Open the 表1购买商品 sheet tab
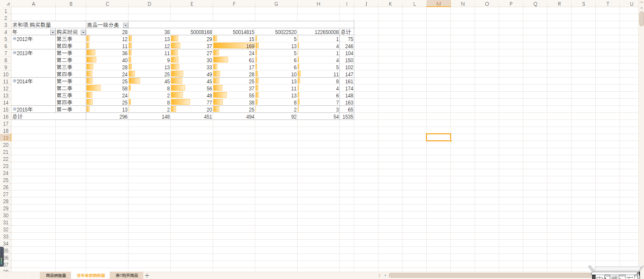Image resolution: width=644 pixels, height=279 pixels. coord(127,275)
